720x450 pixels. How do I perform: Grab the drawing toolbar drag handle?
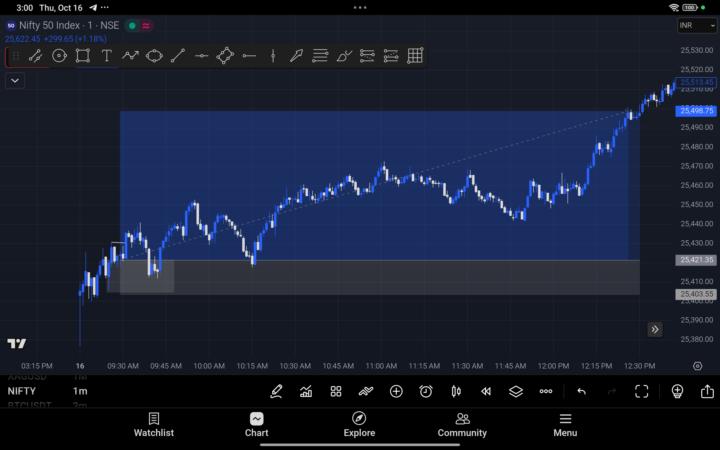pyautogui.click(x=15, y=56)
